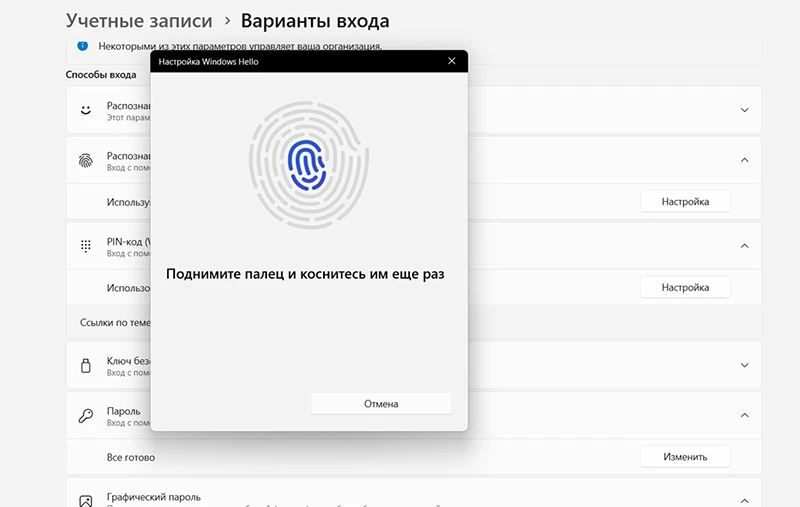Click the face recognition smiley icon
Image resolution: width=800 pixels, height=507 pixels.
[86, 110]
